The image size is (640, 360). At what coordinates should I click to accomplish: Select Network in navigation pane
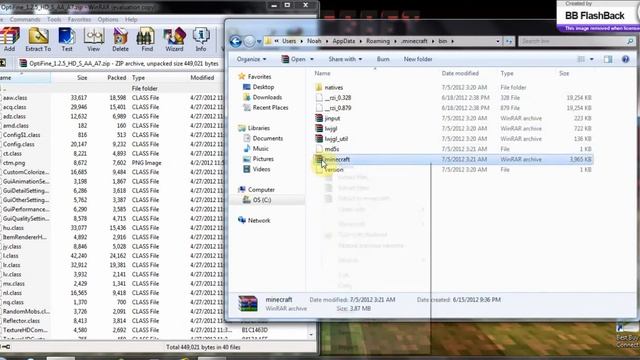click(254, 220)
